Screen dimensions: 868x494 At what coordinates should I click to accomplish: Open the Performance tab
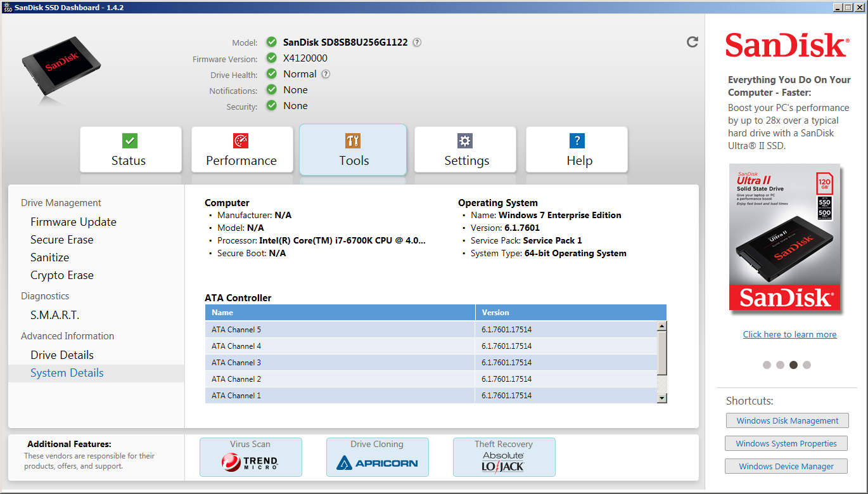coord(242,150)
